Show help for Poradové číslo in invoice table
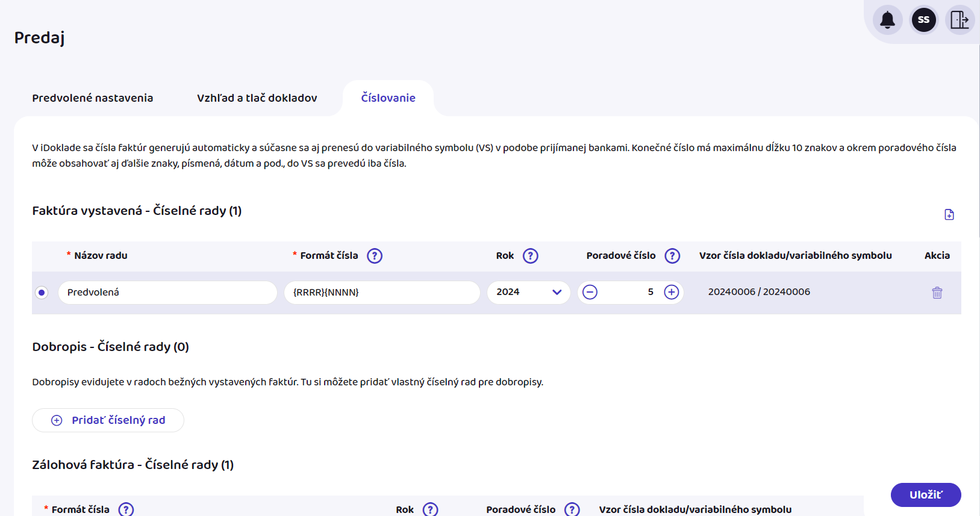The height and width of the screenshot is (516, 980). pyautogui.click(x=672, y=256)
